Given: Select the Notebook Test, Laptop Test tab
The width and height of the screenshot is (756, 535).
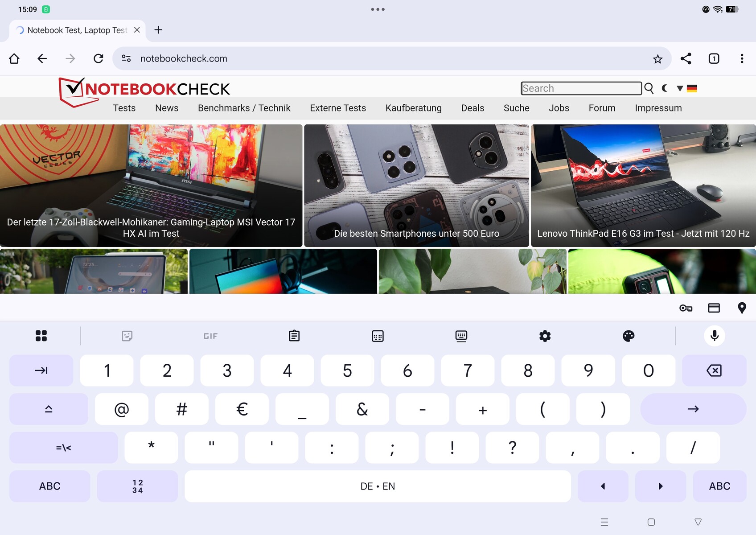Looking at the screenshot, I should click(78, 30).
